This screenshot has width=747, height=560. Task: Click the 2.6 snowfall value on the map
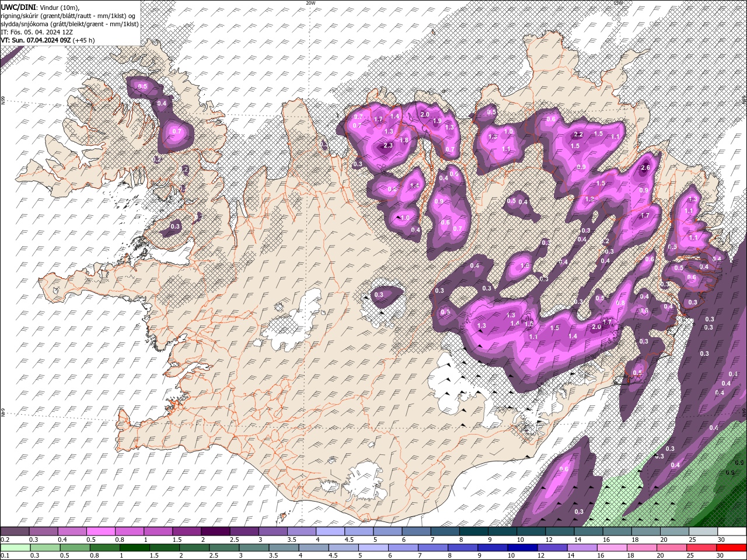click(x=645, y=168)
